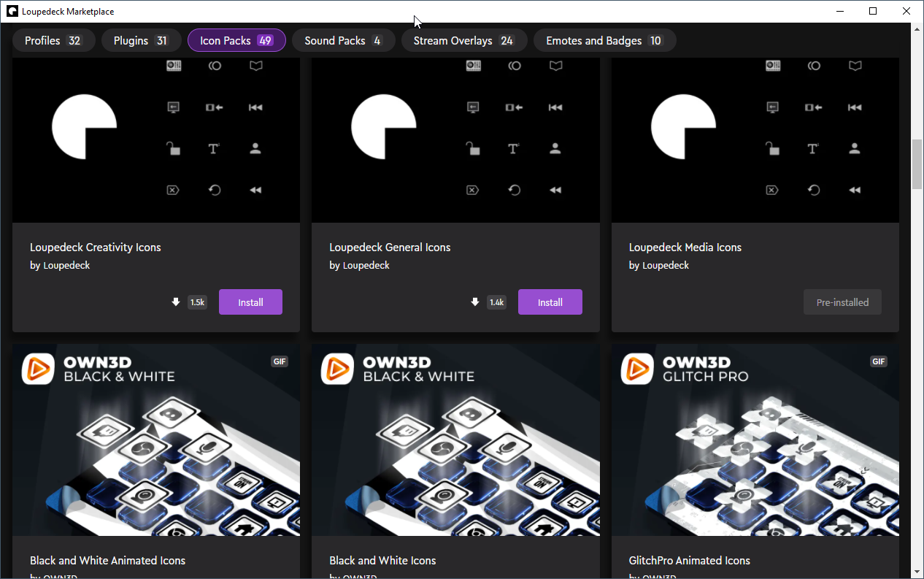Click the Loupedeck app icon in the title bar
The width and height of the screenshot is (924, 579).
point(12,12)
